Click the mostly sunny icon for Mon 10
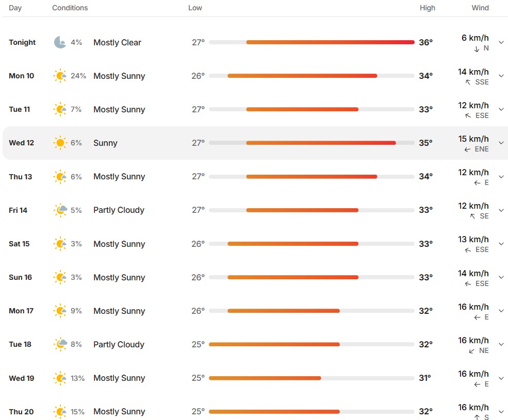The image size is (508, 420). coord(60,76)
